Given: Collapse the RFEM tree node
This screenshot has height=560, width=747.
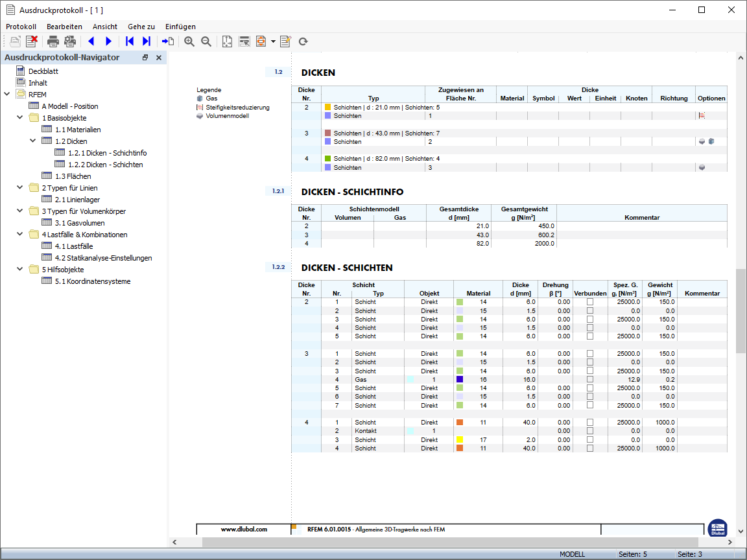Looking at the screenshot, I should pyautogui.click(x=7, y=94).
